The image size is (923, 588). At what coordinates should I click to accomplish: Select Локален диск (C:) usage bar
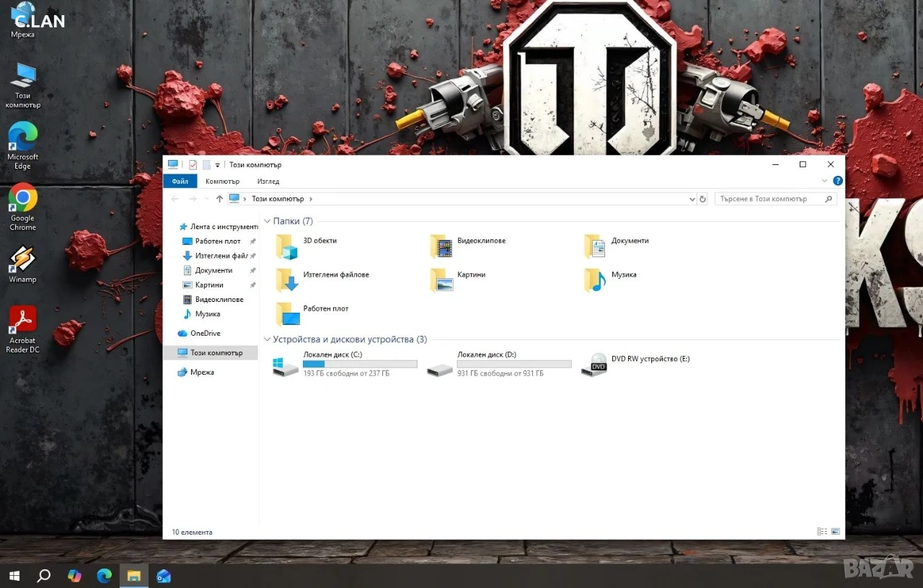[360, 365]
